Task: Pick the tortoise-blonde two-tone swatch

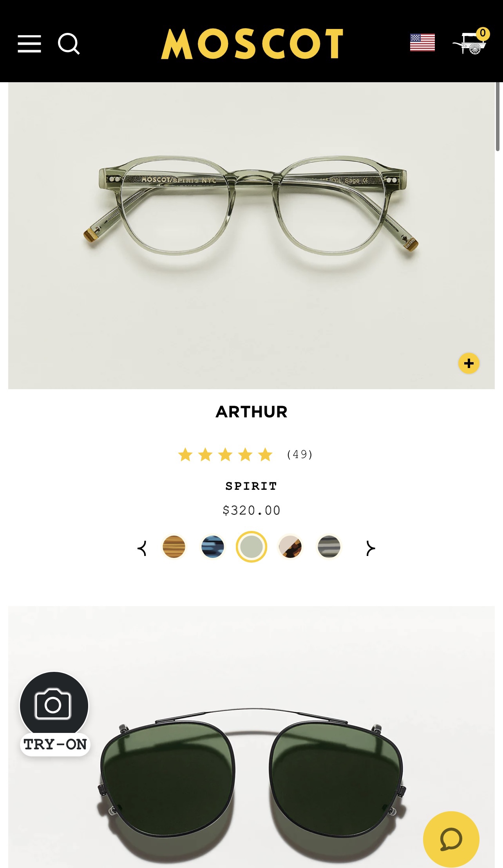Action: pyautogui.click(x=290, y=547)
